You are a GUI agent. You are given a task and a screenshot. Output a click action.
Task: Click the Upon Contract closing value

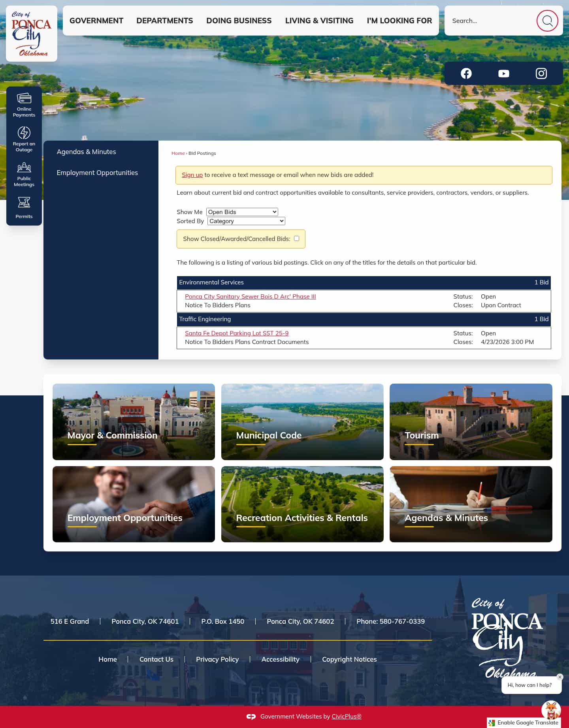(x=501, y=305)
